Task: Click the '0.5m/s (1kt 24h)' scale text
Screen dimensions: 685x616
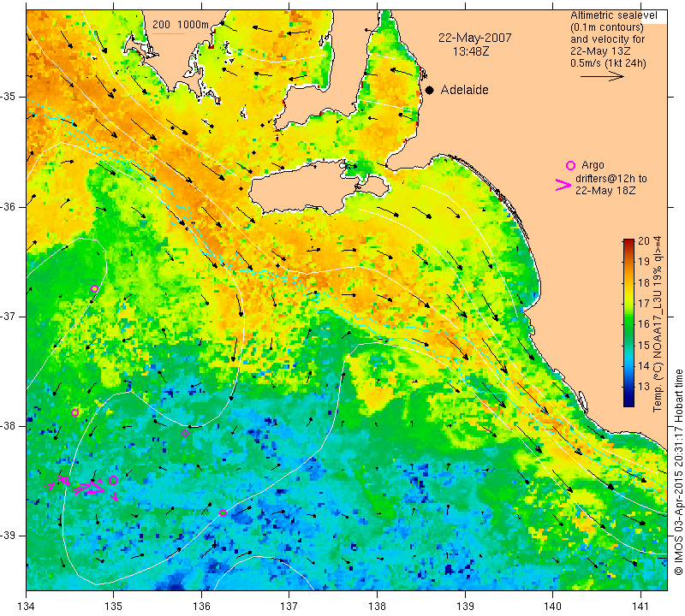Action: pyautogui.click(x=608, y=62)
